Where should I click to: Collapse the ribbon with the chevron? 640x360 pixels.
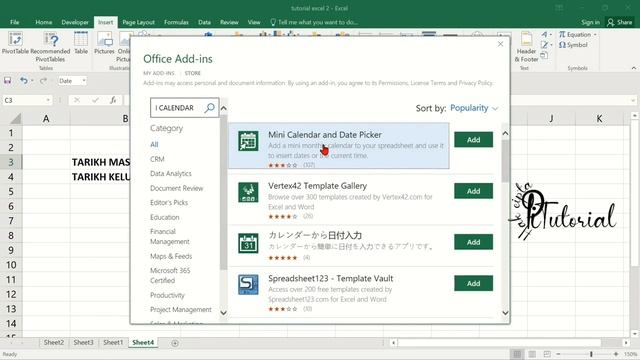tap(633, 68)
